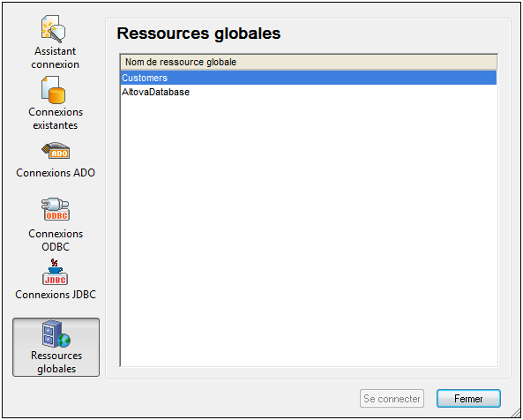
Task: Open the Connexions JDBC coffee cup icon
Action: coord(55,273)
